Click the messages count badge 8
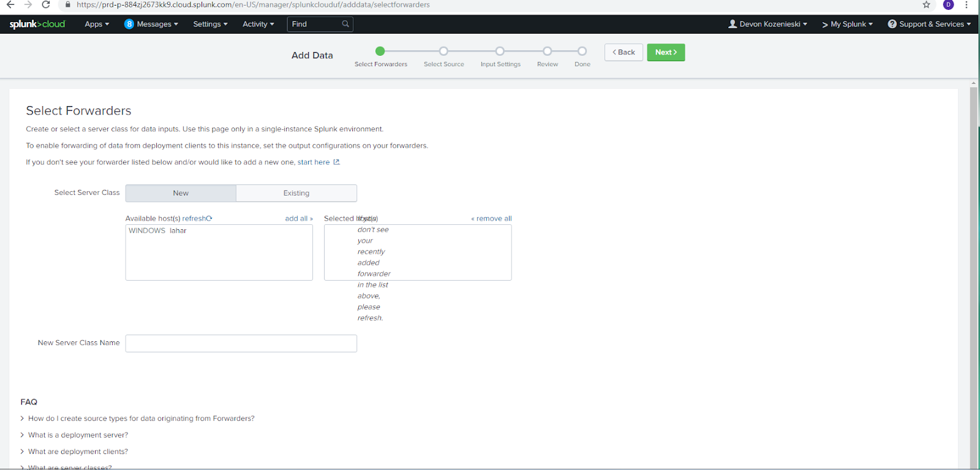 [129, 24]
